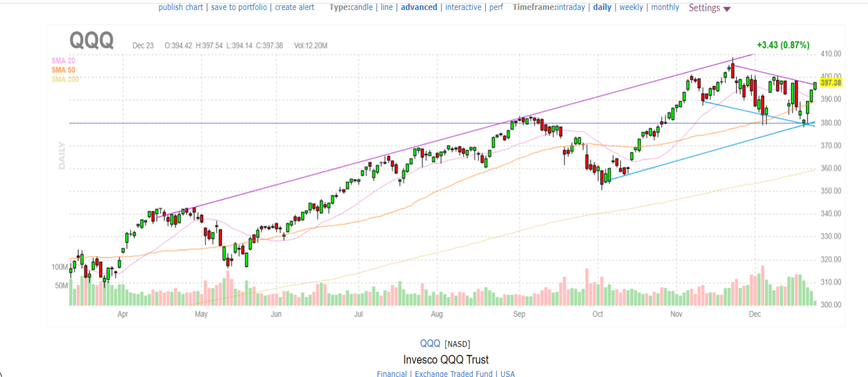Open the 'Exchange Traded Fund' link
The height and width of the screenshot is (377, 868).
click(454, 374)
